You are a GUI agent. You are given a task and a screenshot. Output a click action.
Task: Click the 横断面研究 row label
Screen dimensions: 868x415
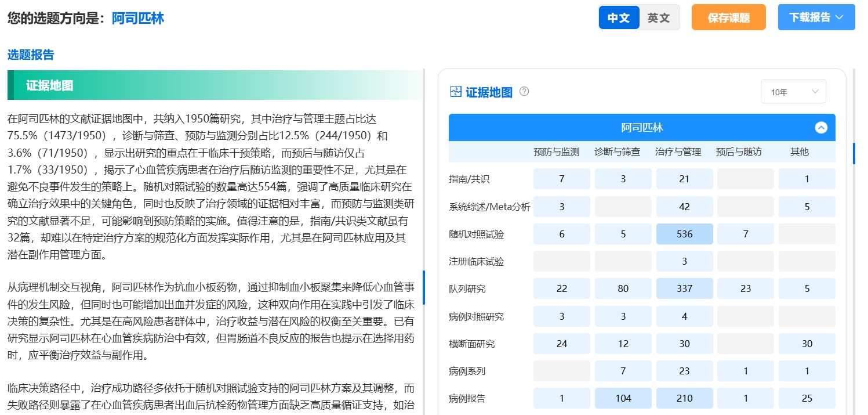point(472,344)
